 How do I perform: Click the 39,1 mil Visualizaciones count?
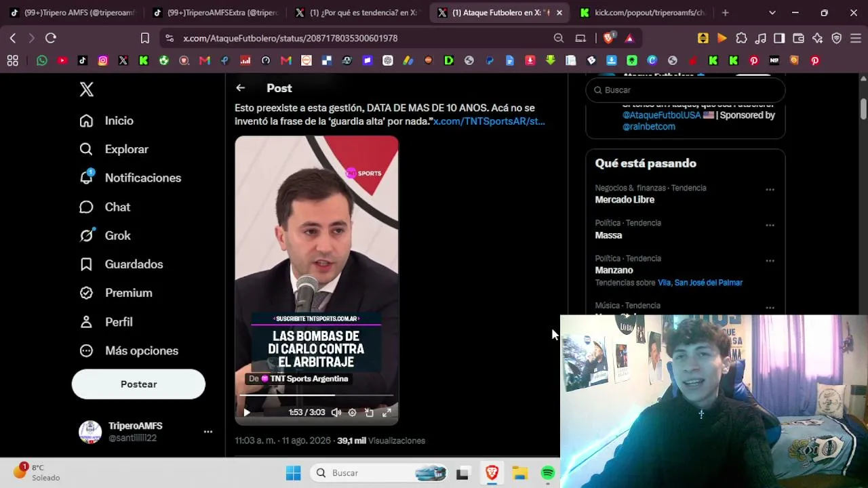[x=381, y=441]
